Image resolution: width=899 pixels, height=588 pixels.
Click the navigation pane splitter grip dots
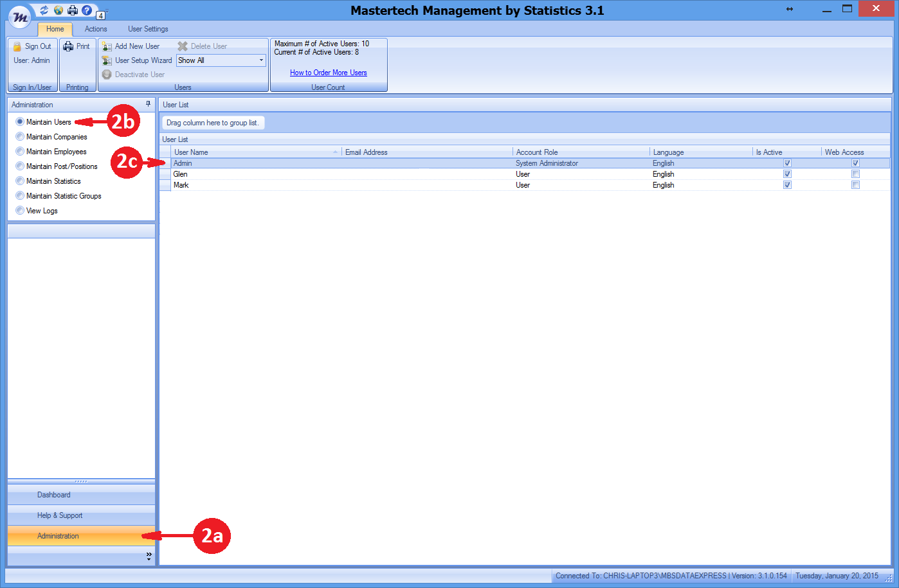[x=81, y=481]
